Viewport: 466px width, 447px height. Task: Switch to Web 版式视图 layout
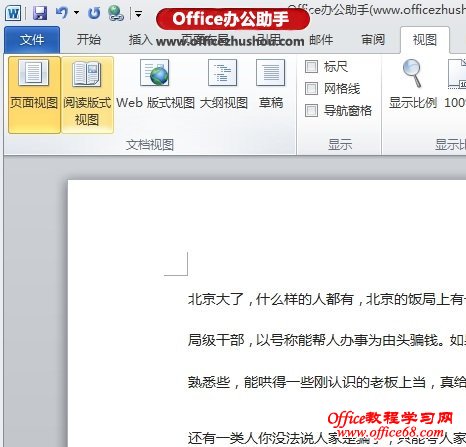coord(155,85)
